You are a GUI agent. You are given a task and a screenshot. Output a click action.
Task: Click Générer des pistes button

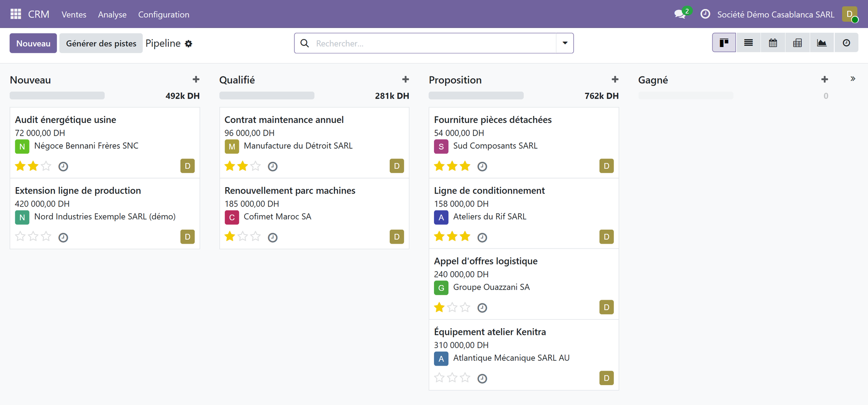coord(101,43)
